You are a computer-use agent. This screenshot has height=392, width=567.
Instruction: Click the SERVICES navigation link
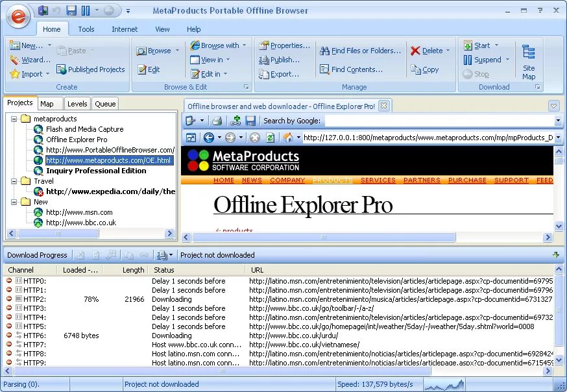click(x=378, y=180)
